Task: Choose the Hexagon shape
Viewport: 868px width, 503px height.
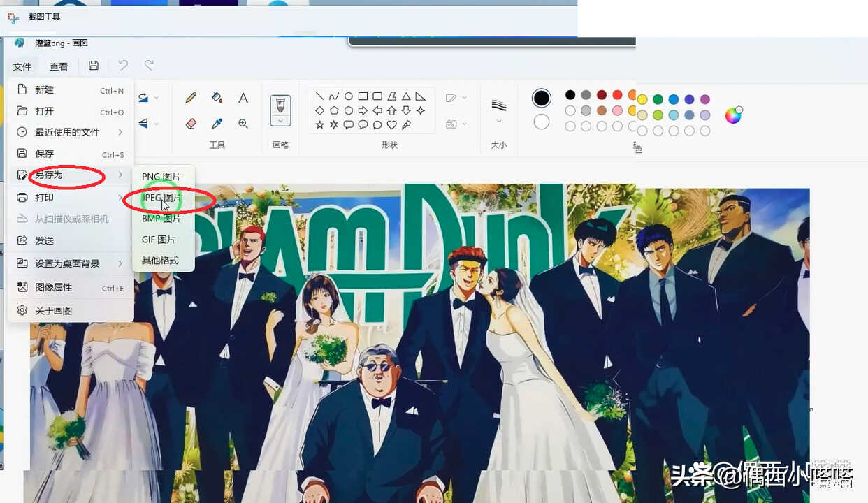Action: pos(348,110)
